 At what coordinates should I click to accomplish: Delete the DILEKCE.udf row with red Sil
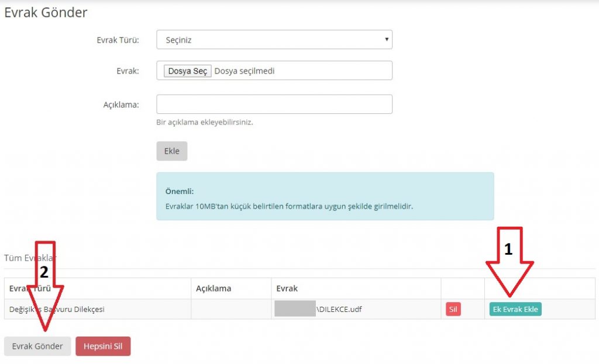tap(453, 310)
